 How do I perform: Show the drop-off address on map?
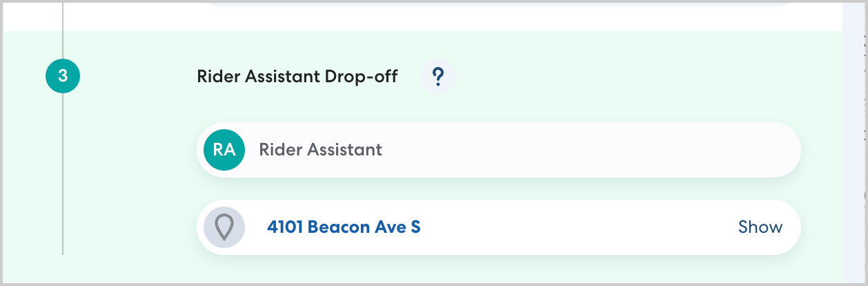coord(760,227)
